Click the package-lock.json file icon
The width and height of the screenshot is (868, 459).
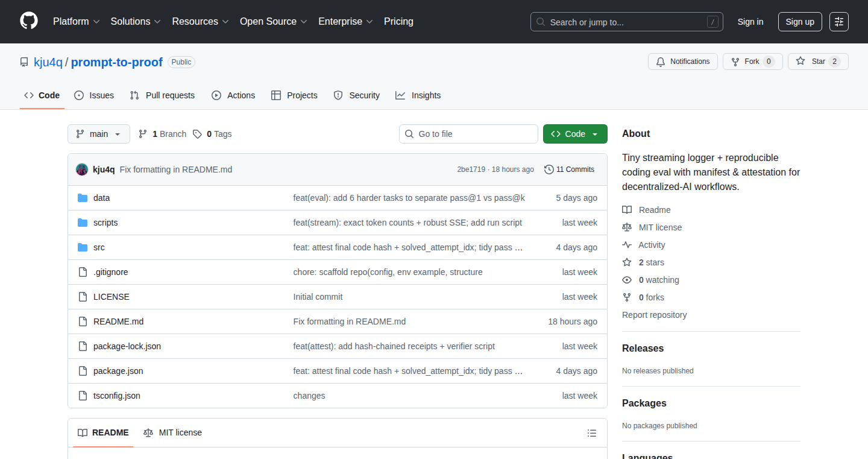pos(83,346)
